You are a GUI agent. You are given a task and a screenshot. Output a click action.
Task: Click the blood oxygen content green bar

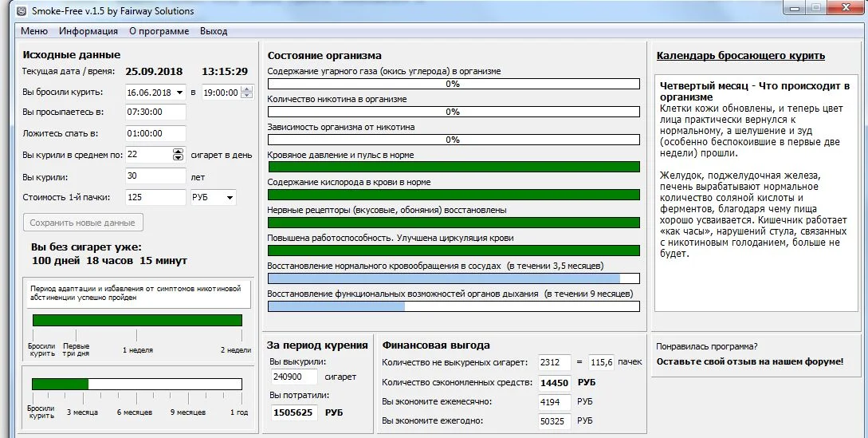454,195
